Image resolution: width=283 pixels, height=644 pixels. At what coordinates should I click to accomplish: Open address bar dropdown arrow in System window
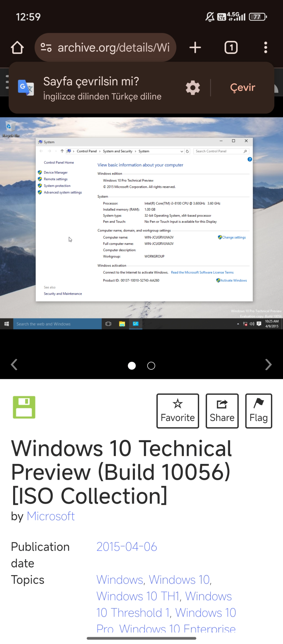pos(182,151)
